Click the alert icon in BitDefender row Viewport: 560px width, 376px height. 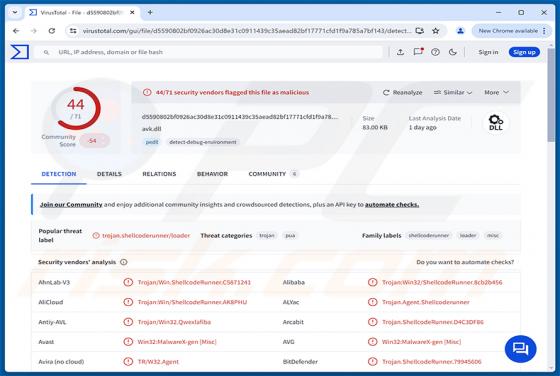[x=372, y=362]
